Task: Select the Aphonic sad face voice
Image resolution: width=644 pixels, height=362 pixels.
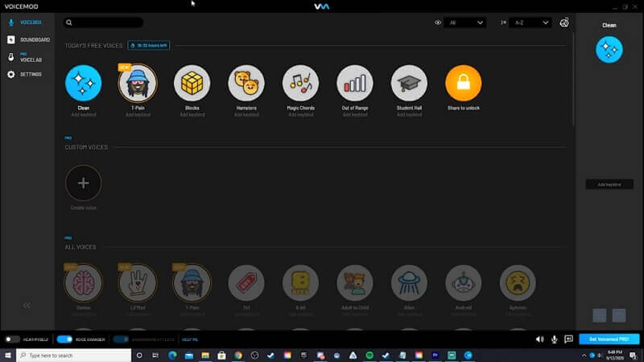Action: point(518,282)
